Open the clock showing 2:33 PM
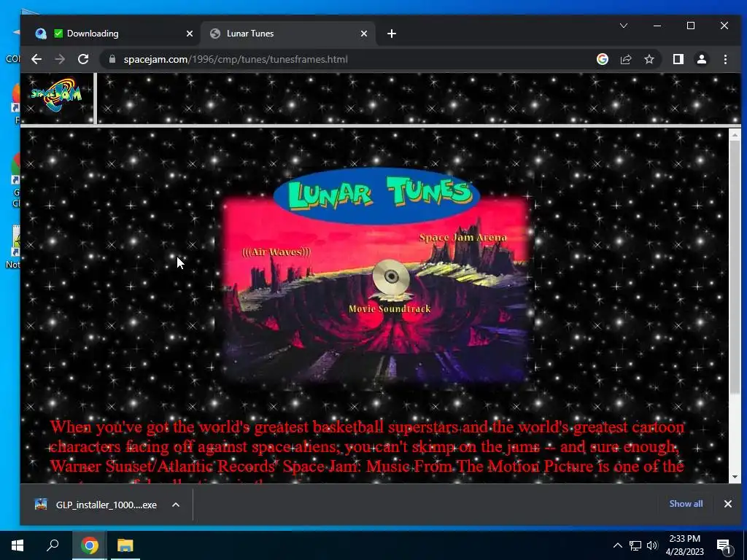This screenshot has height=560, width=747. pyautogui.click(x=684, y=545)
